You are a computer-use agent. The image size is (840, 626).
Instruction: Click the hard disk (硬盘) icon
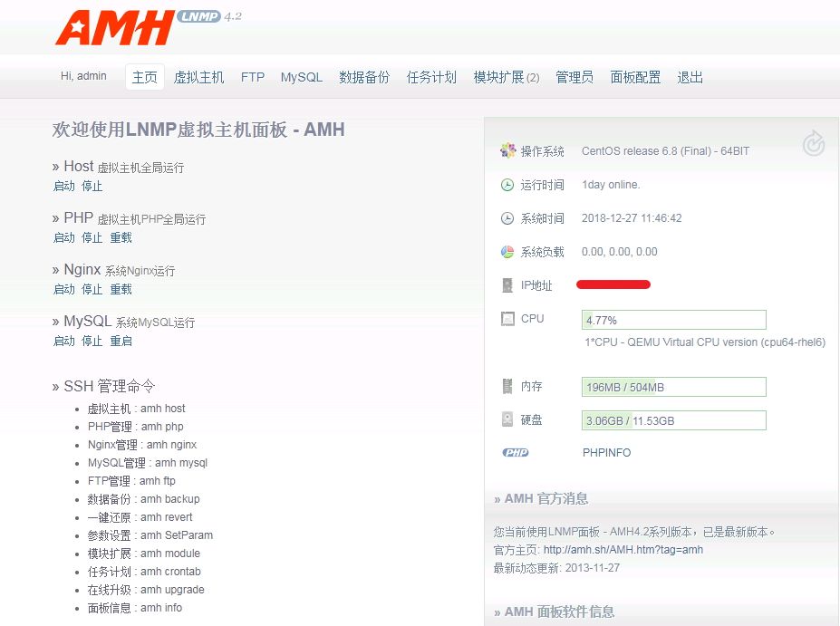click(x=507, y=419)
